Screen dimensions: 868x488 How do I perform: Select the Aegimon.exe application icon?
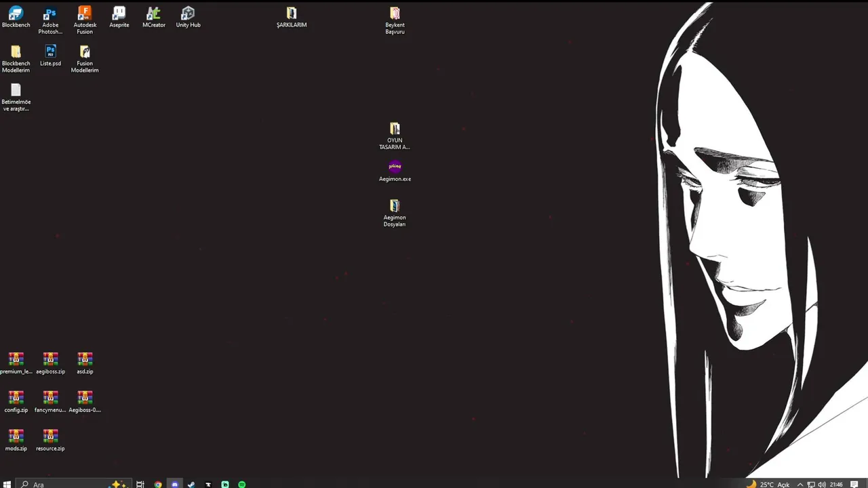tap(395, 171)
